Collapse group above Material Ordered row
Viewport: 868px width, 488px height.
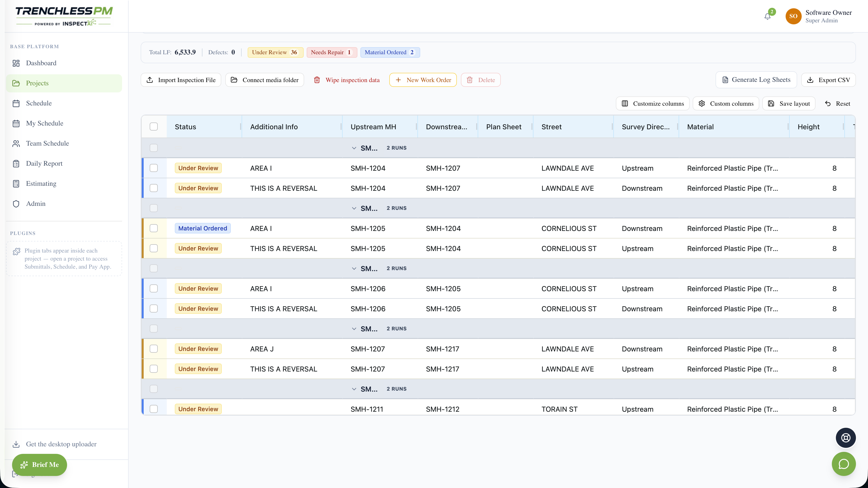coord(354,208)
